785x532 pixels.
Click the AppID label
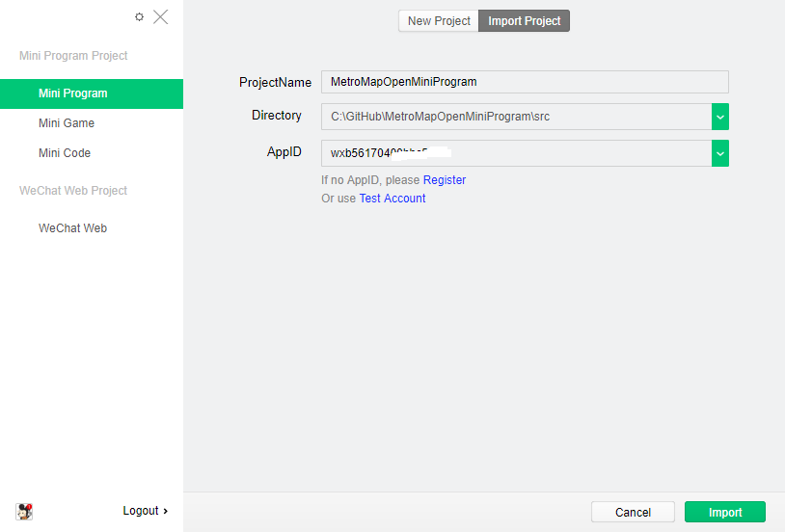[x=284, y=152]
